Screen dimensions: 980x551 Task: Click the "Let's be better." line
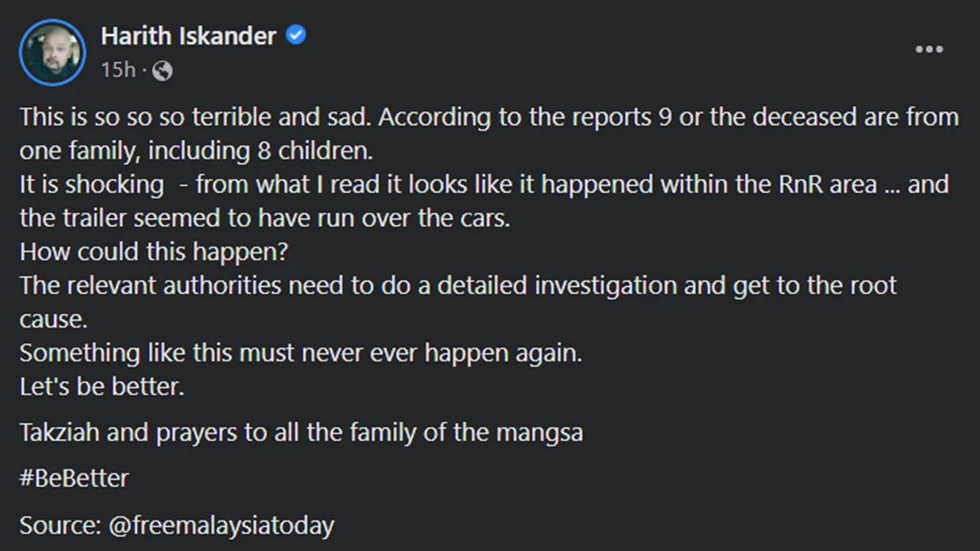point(102,386)
